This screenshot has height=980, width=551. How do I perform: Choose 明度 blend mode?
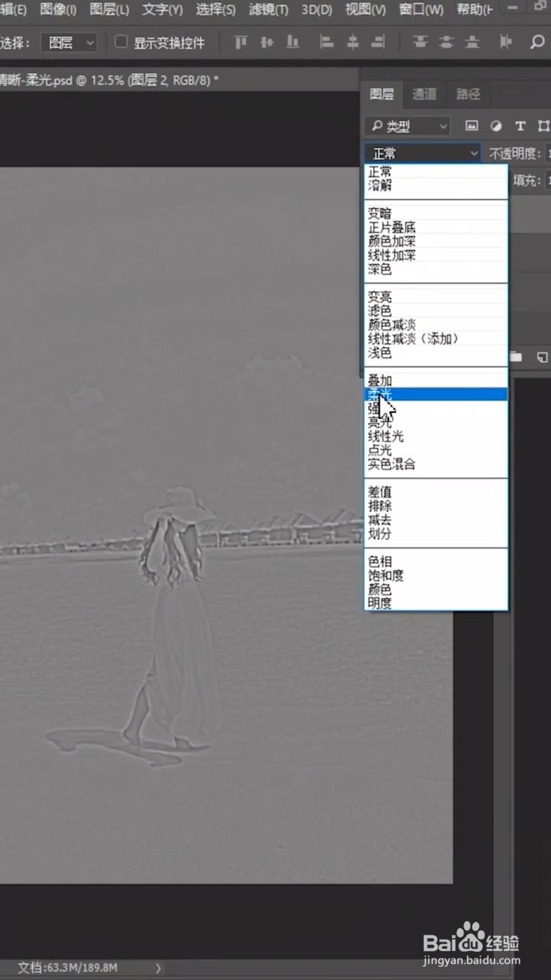click(x=435, y=603)
